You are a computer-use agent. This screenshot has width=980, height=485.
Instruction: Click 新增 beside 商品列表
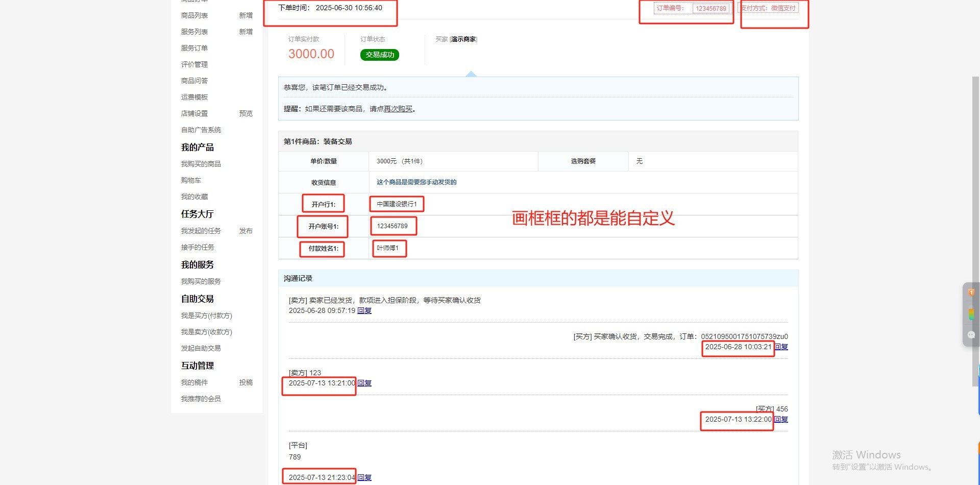coord(246,15)
